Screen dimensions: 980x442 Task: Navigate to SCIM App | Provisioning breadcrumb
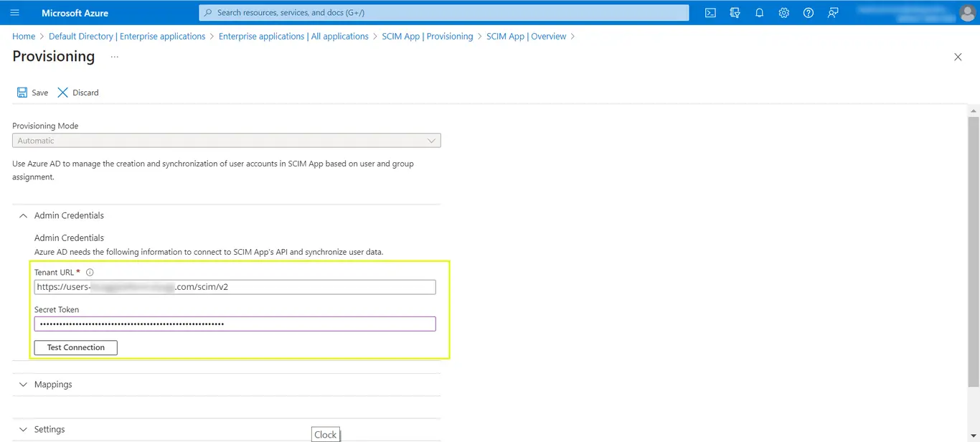[428, 37]
